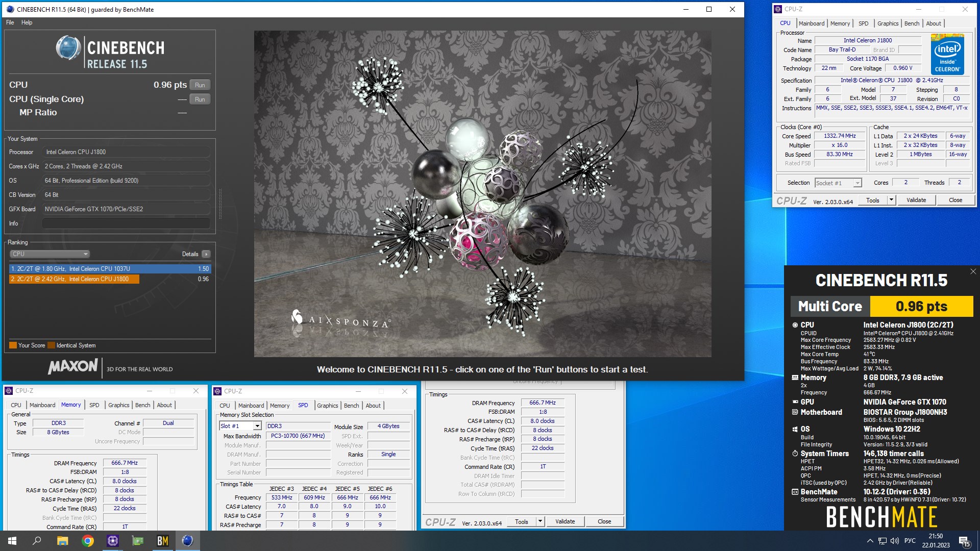Click Close button in top-right CPU-Z

955,201
